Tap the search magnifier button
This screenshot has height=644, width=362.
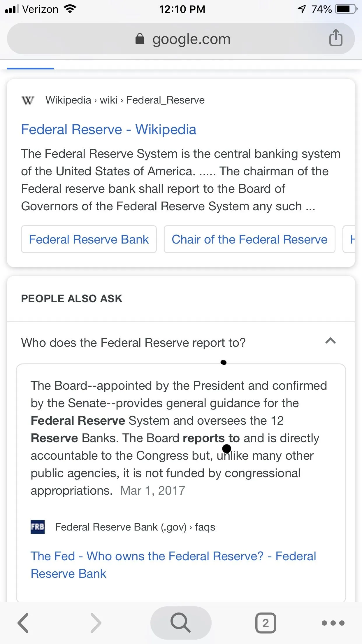(181, 623)
